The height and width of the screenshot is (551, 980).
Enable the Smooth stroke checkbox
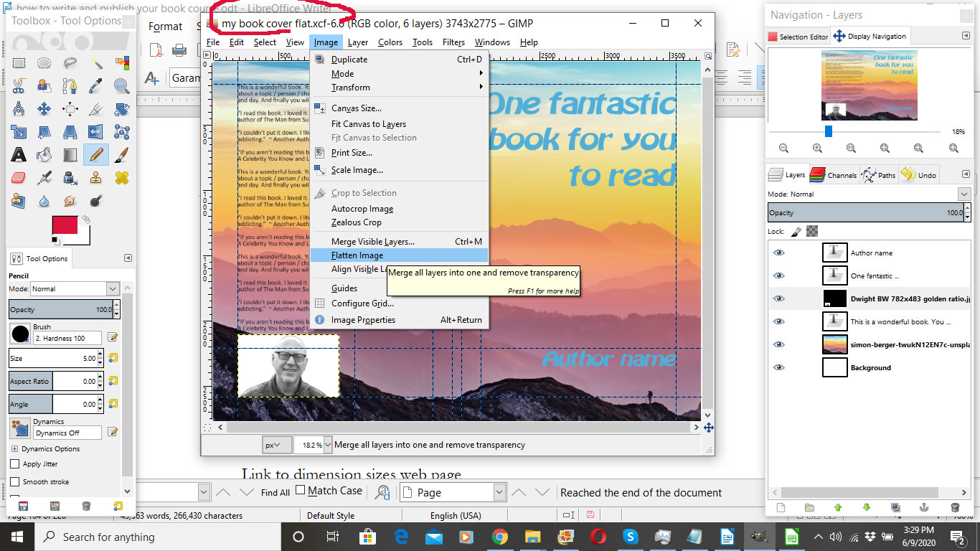15,482
